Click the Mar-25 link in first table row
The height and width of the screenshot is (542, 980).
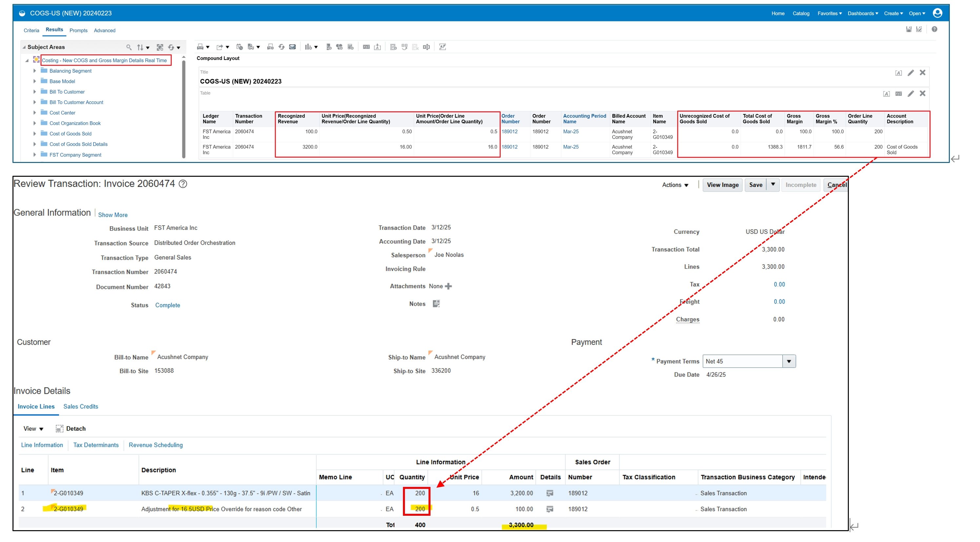pyautogui.click(x=570, y=131)
